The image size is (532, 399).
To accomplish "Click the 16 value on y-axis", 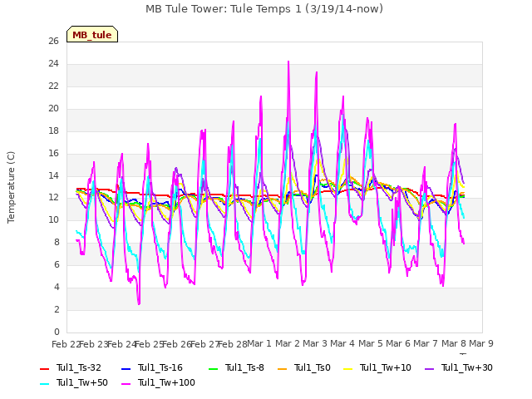I will click(53, 153).
